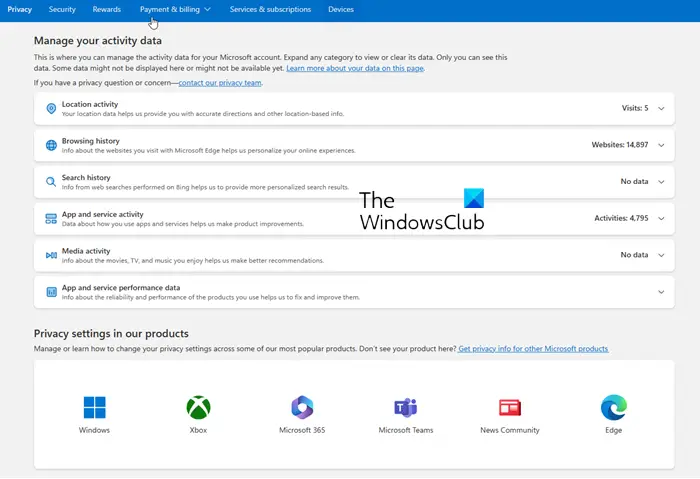The height and width of the screenshot is (479, 700).
Task: Click the 'Manage your activity data' heading
Action: coord(98,41)
